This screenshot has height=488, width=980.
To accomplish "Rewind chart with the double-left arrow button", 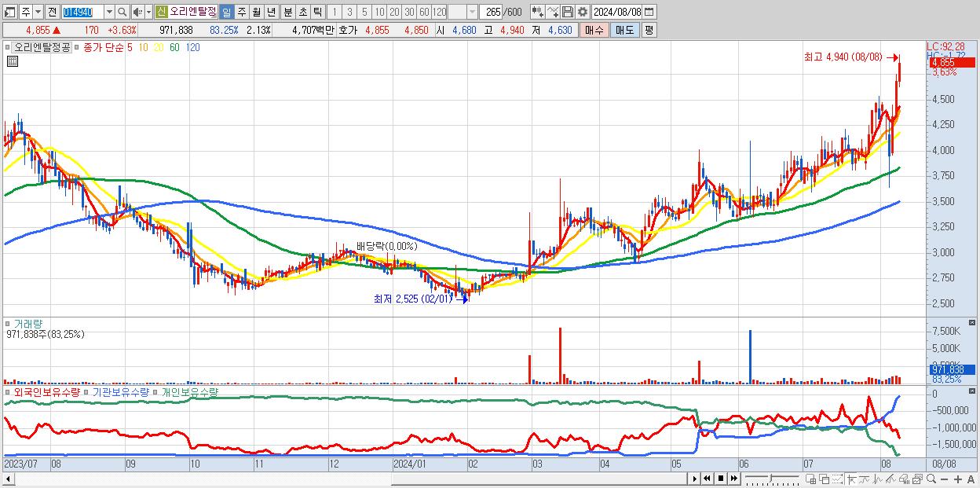I will click(707, 479).
